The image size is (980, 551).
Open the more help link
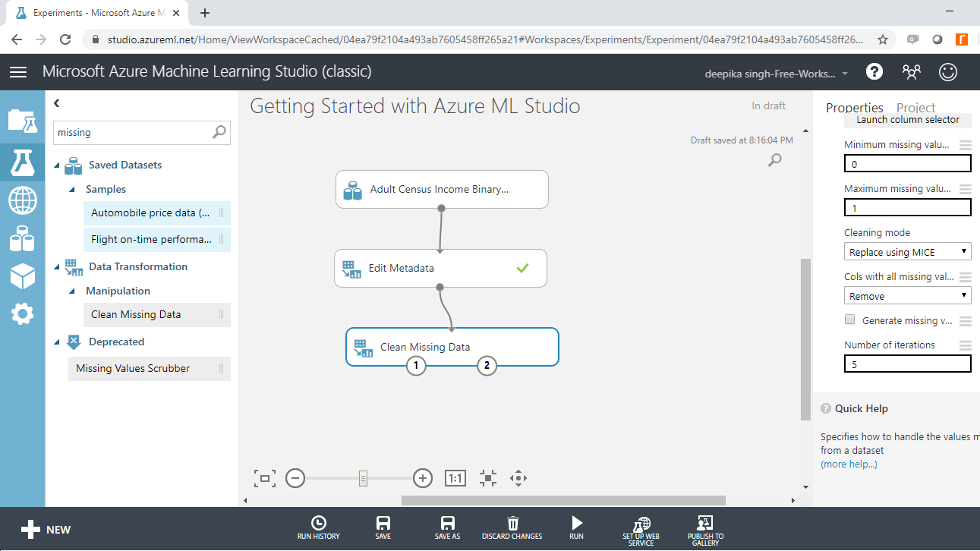point(849,464)
